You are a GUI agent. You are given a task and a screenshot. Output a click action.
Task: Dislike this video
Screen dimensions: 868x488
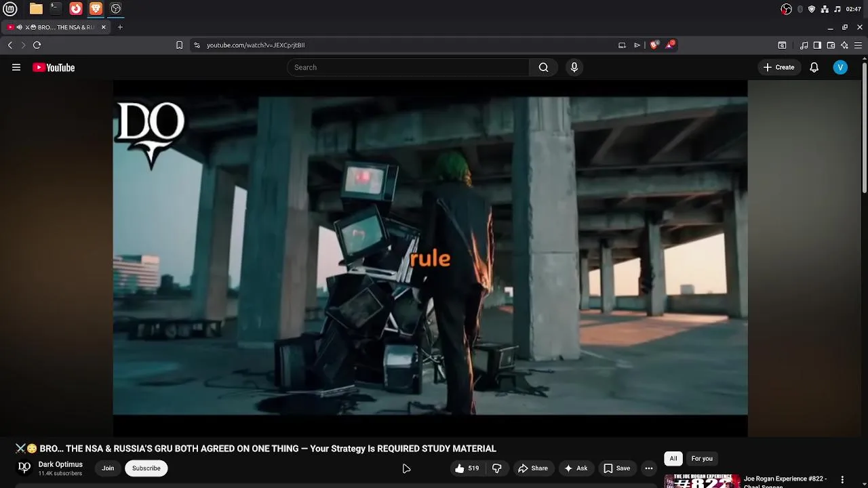pyautogui.click(x=497, y=468)
